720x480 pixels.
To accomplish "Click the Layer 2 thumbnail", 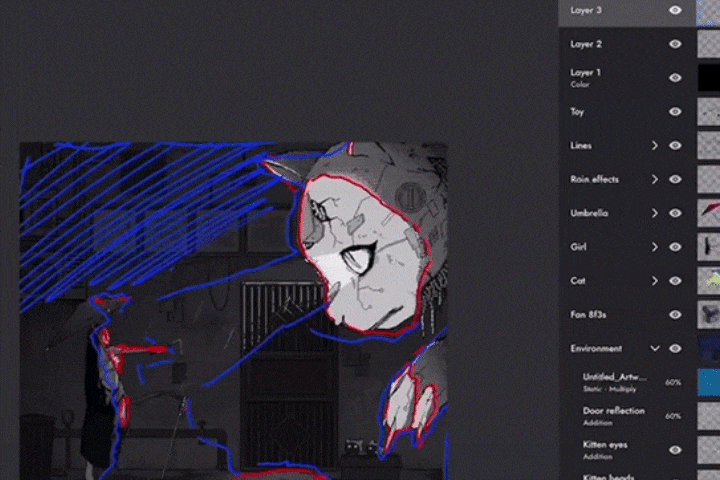I will pos(709,44).
